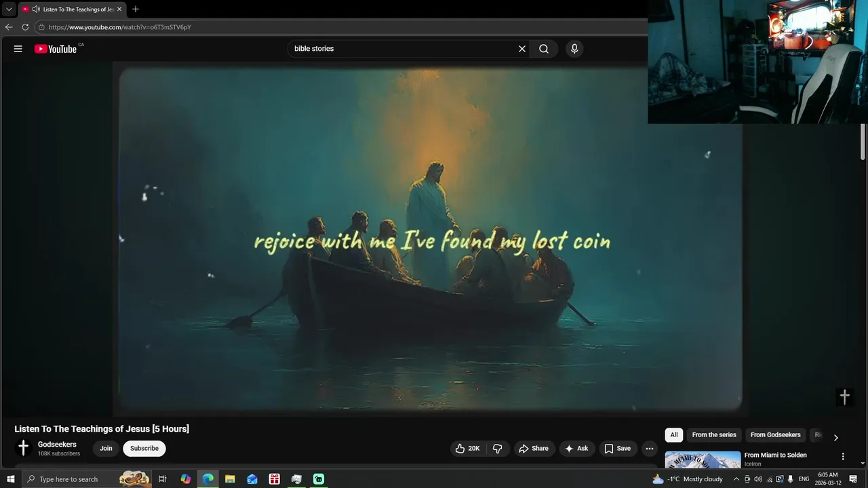
Task: Go to YouTube home via logo
Action: point(56,49)
